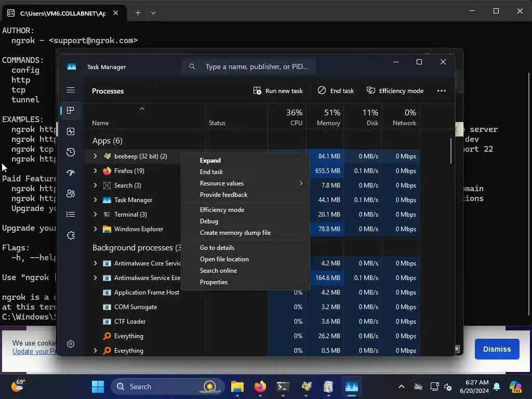
Task: Expand the Firefox (19) process group
Action: click(x=95, y=171)
